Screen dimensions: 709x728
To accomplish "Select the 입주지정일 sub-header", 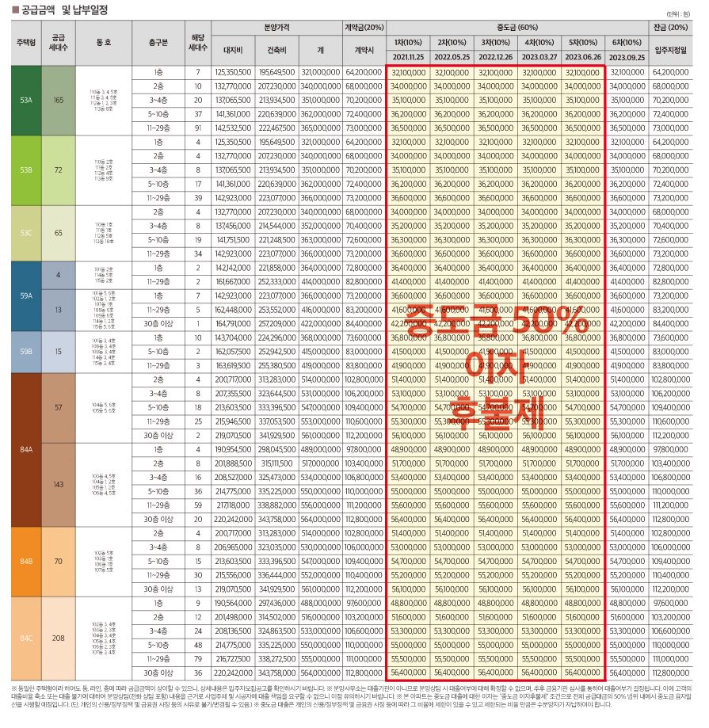I will pyautogui.click(x=670, y=50).
